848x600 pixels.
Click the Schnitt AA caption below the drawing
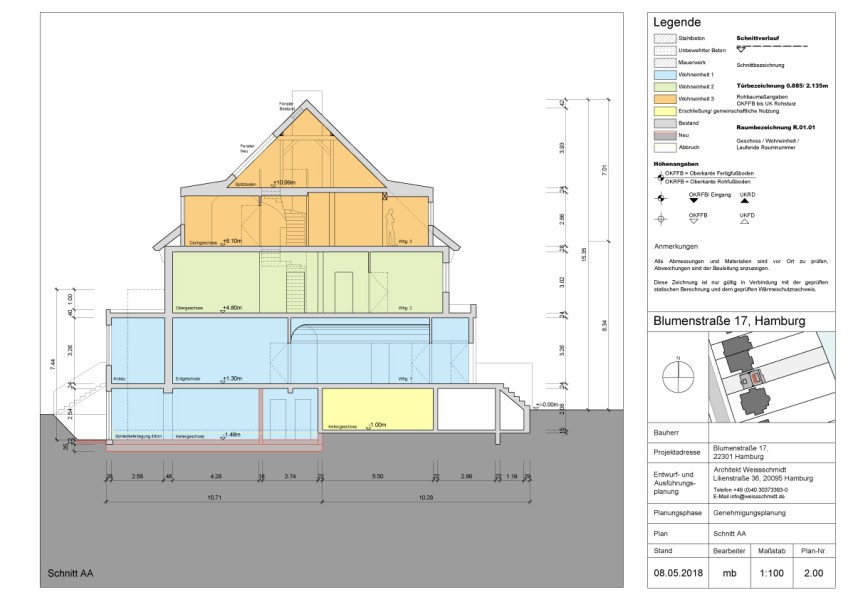coord(70,573)
